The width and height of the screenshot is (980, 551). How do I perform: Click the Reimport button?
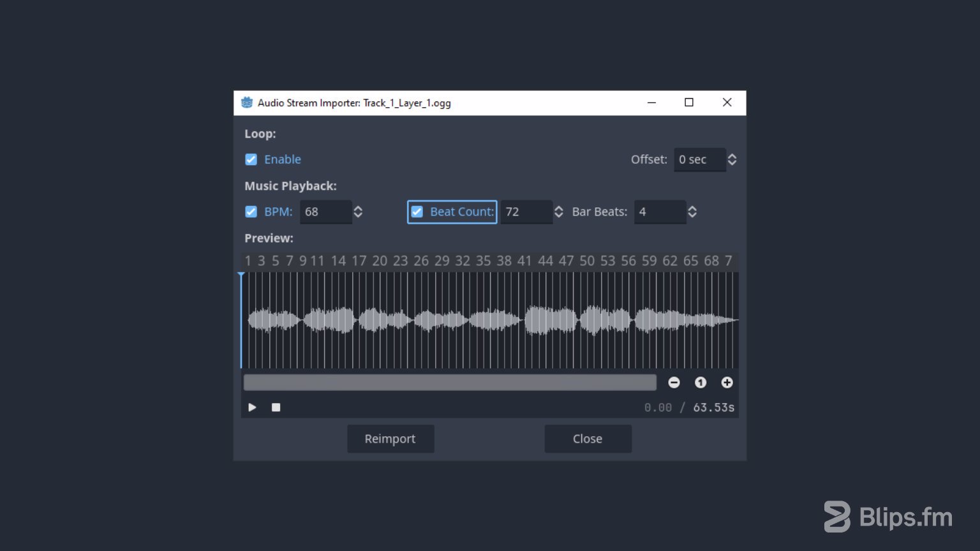tap(390, 439)
